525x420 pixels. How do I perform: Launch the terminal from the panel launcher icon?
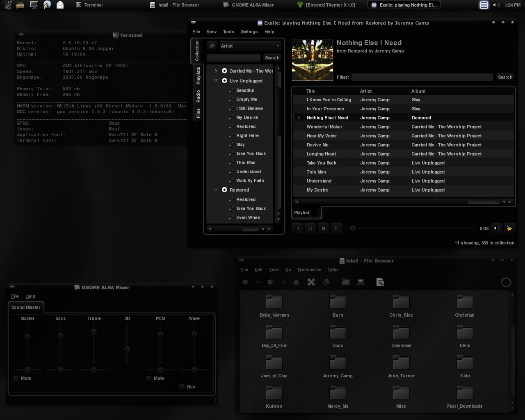point(34,5)
